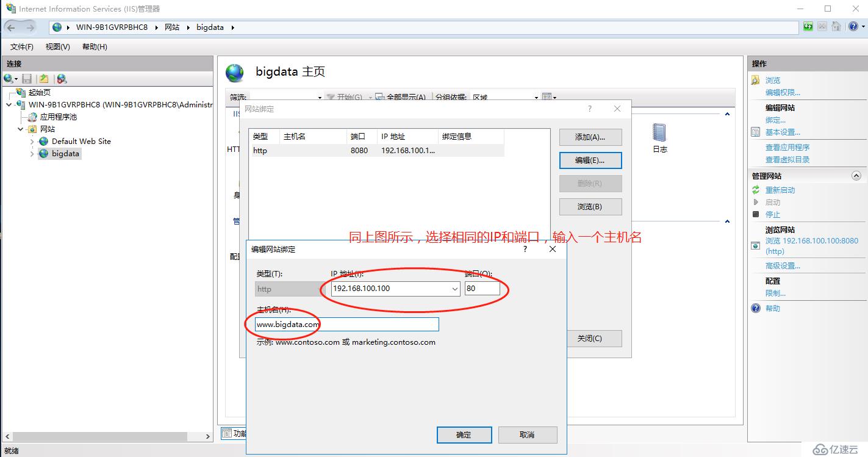Click the home icon beside address bar
Viewport: 868px width, 457px height.
[x=836, y=27]
